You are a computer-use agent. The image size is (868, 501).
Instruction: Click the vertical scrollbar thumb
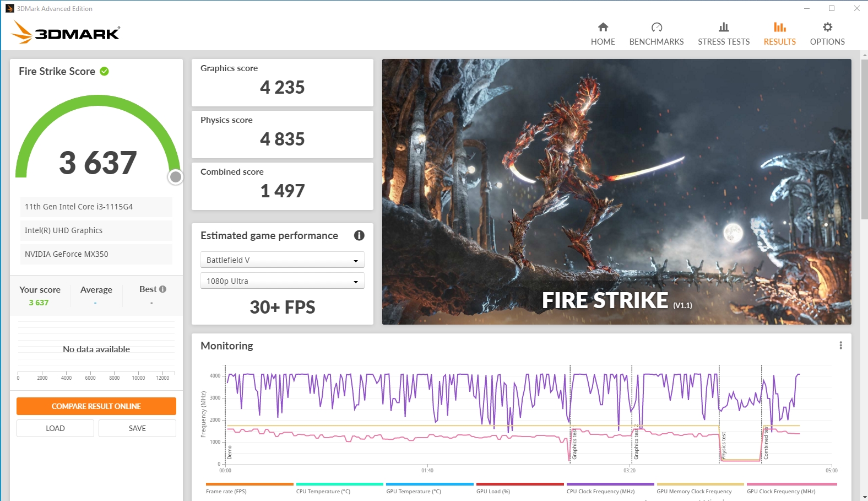click(x=864, y=139)
